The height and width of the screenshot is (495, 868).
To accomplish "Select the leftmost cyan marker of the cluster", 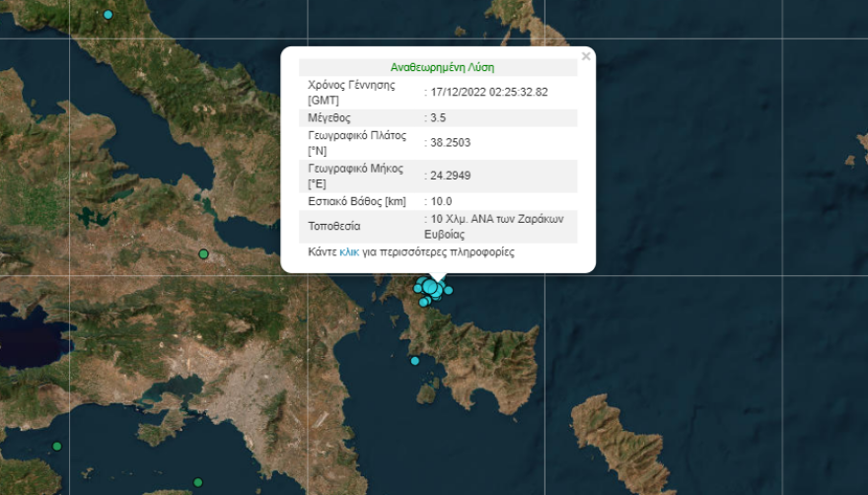I will pos(418,289).
